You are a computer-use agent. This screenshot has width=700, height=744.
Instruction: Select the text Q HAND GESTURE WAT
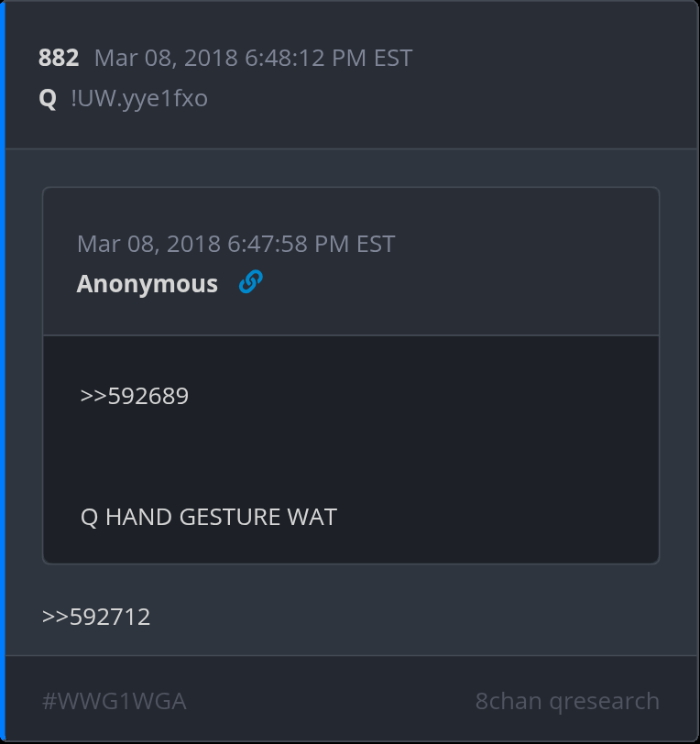tap(209, 517)
